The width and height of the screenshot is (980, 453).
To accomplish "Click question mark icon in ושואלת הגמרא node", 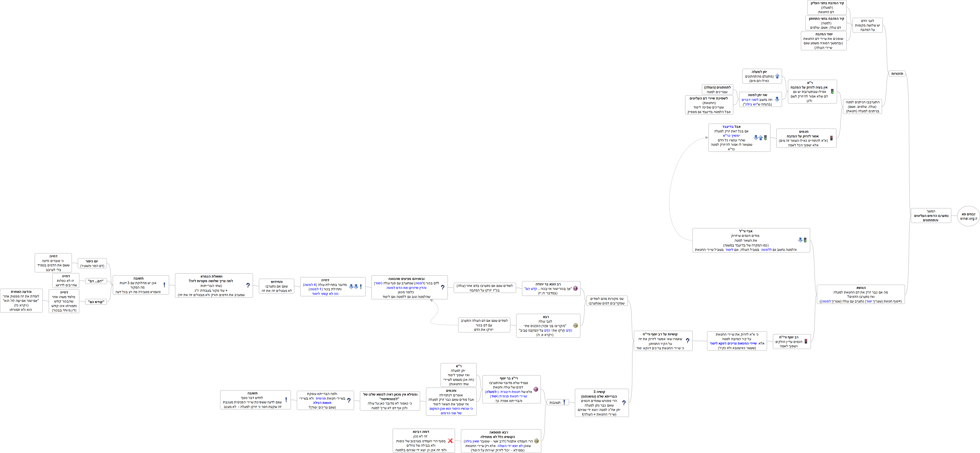I will click(248, 285).
